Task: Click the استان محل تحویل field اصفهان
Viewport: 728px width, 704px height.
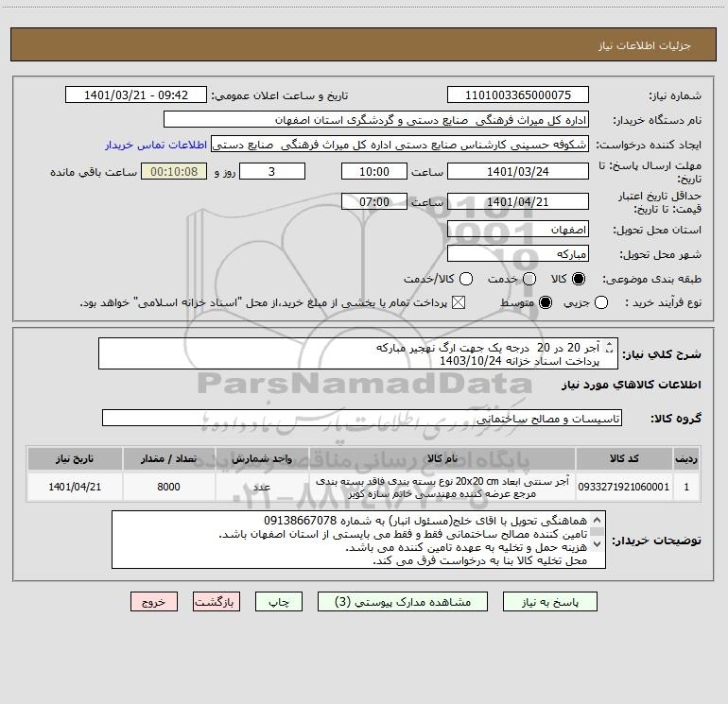Action: (x=518, y=230)
